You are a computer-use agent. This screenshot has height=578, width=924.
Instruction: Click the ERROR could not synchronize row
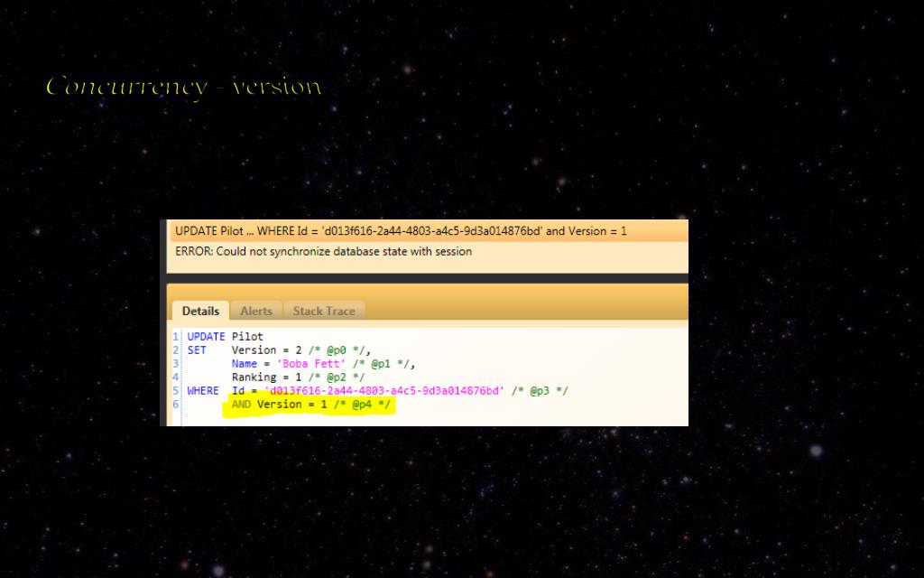point(429,251)
